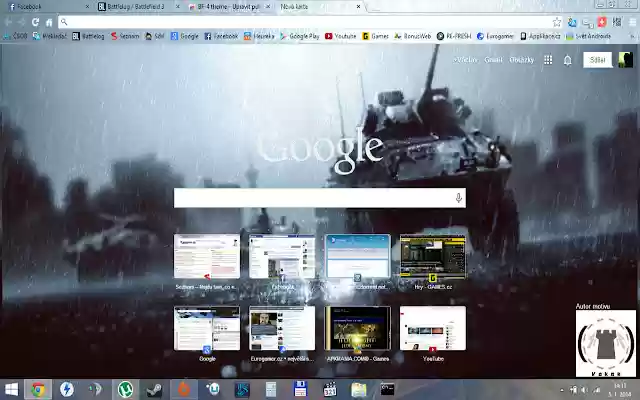Open the Google most-visited thumbnail

click(207, 328)
